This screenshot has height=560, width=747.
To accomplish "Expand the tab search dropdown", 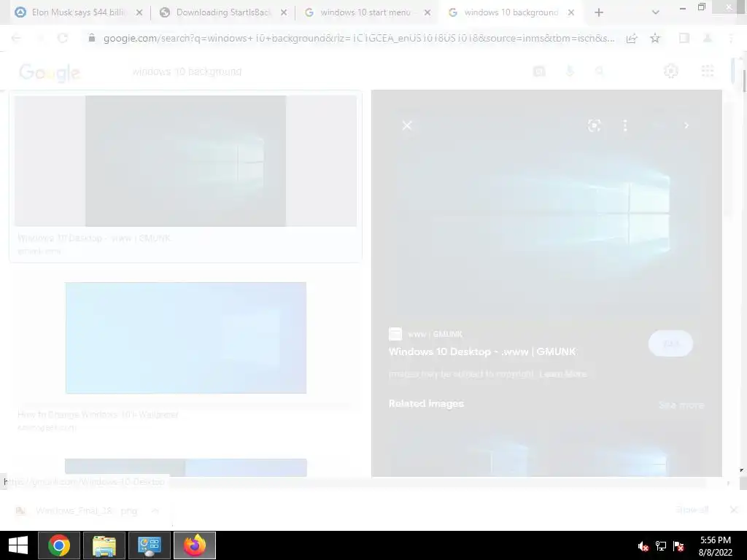I will tap(656, 13).
